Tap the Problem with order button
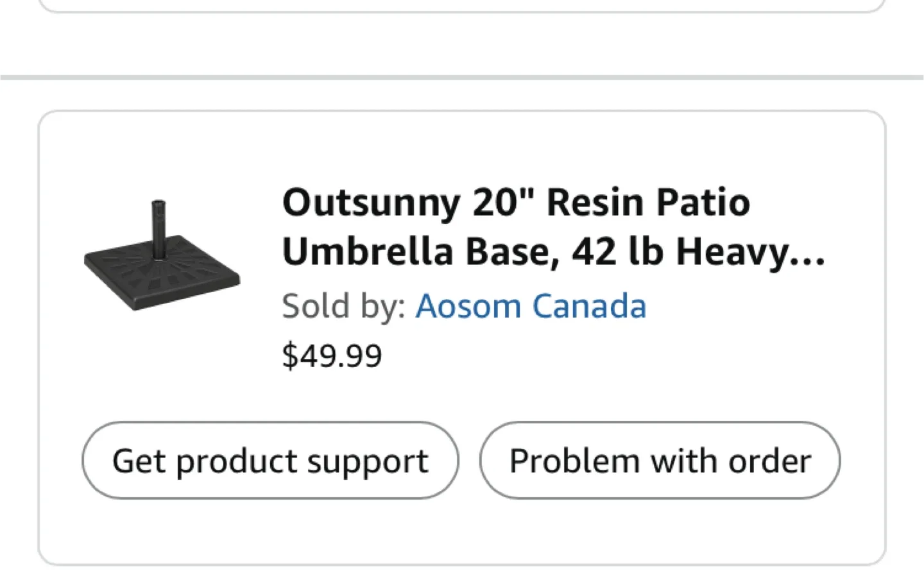This screenshot has height=587, width=924. point(660,461)
